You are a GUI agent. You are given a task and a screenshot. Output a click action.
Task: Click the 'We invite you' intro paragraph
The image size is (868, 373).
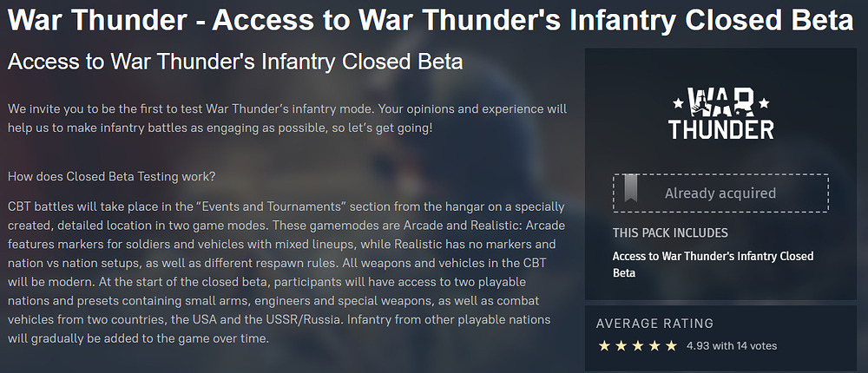point(286,119)
